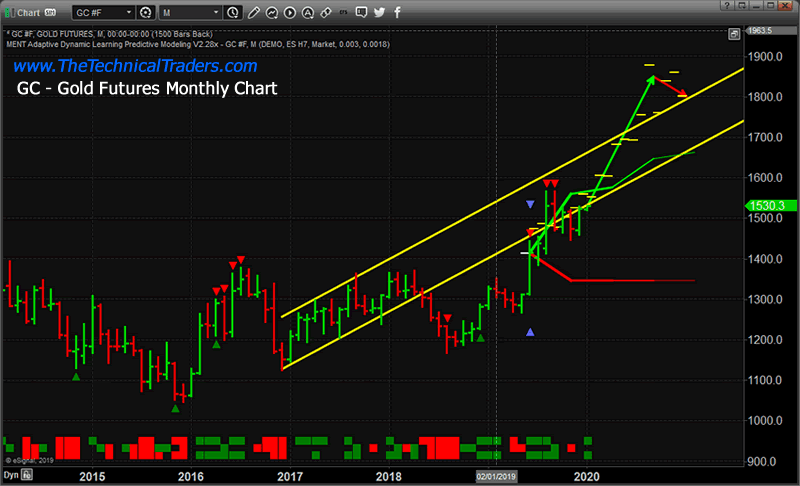
Task: Click the www.TheTechnicalTraders.com text
Action: pyautogui.click(x=135, y=66)
